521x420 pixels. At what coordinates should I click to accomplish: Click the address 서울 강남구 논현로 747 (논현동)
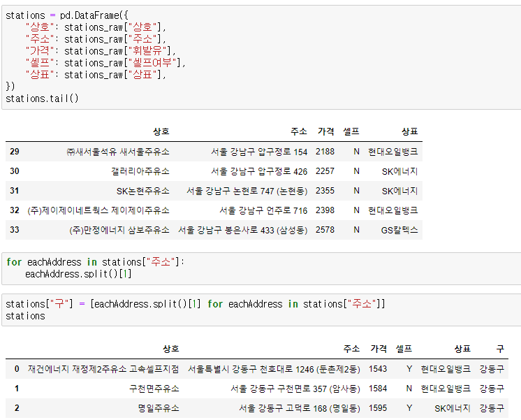[x=247, y=191]
